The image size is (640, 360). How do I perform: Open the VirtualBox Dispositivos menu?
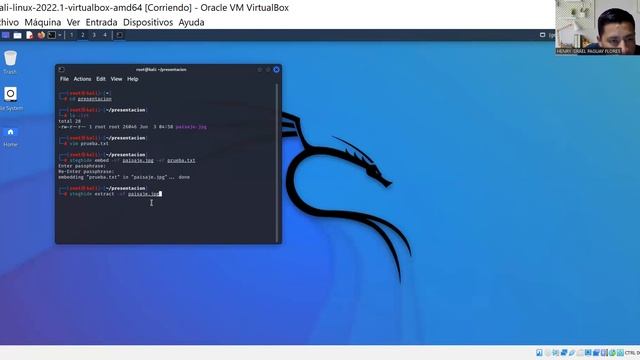(x=148, y=22)
